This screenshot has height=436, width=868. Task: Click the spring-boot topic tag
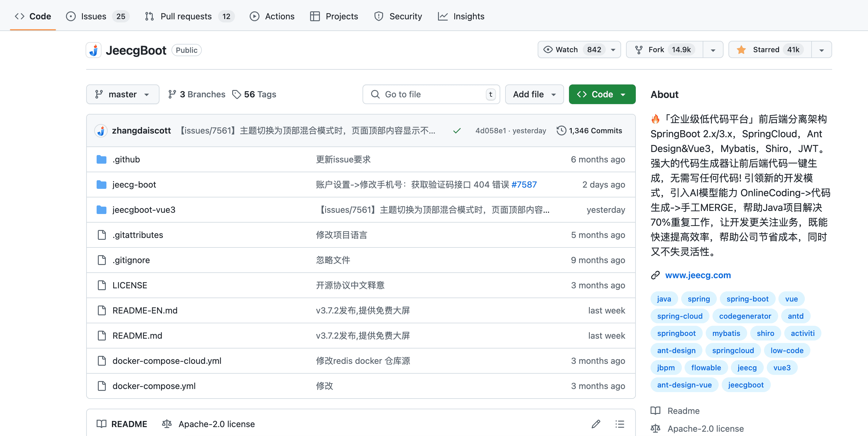[x=747, y=299]
